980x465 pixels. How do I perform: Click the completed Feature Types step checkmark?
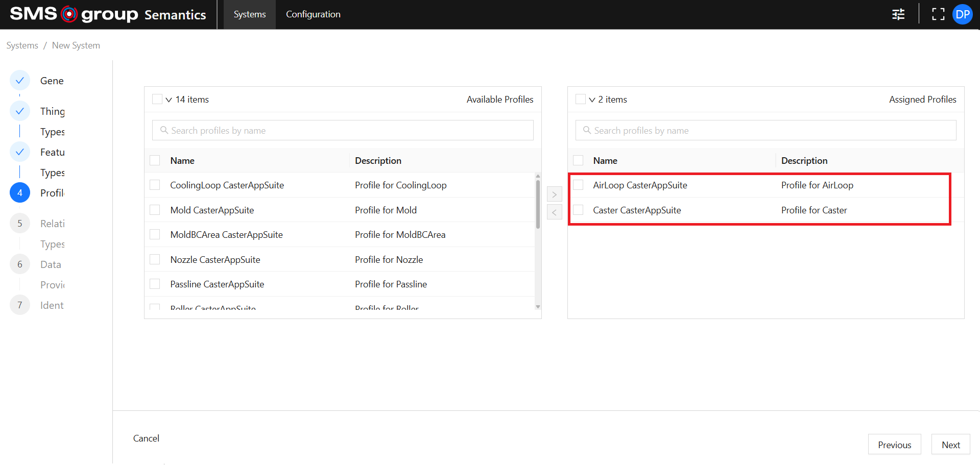point(20,152)
